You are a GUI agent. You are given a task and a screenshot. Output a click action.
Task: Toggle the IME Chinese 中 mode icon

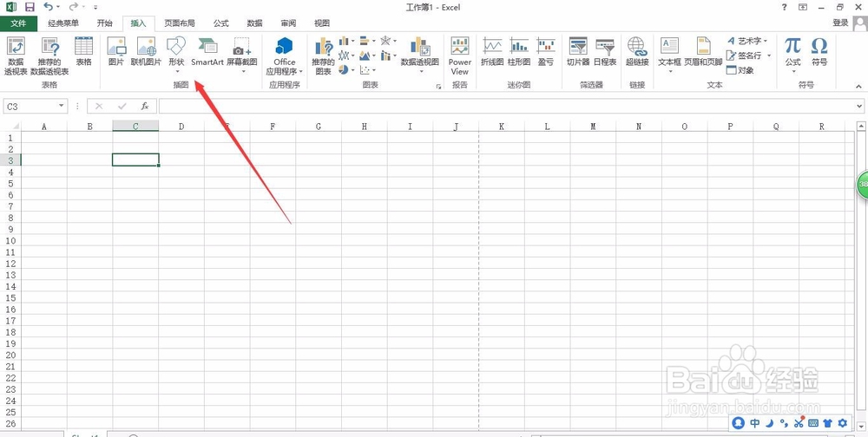pyautogui.click(x=755, y=423)
